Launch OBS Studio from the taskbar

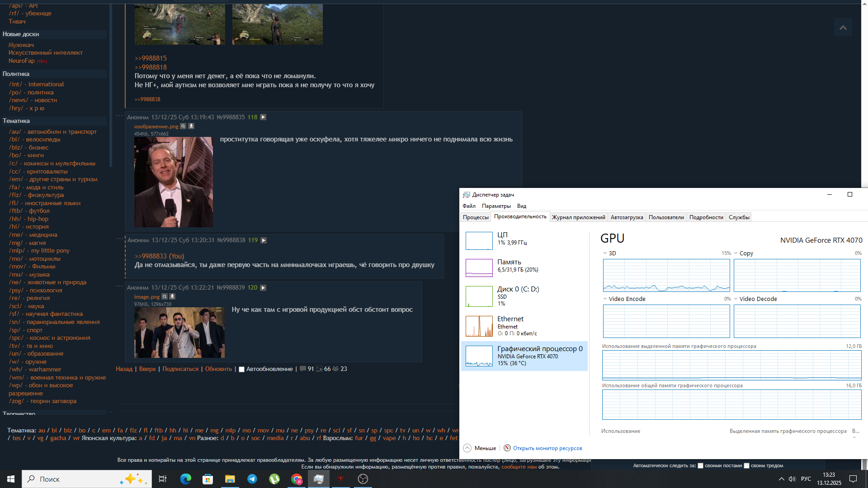pos(363,479)
